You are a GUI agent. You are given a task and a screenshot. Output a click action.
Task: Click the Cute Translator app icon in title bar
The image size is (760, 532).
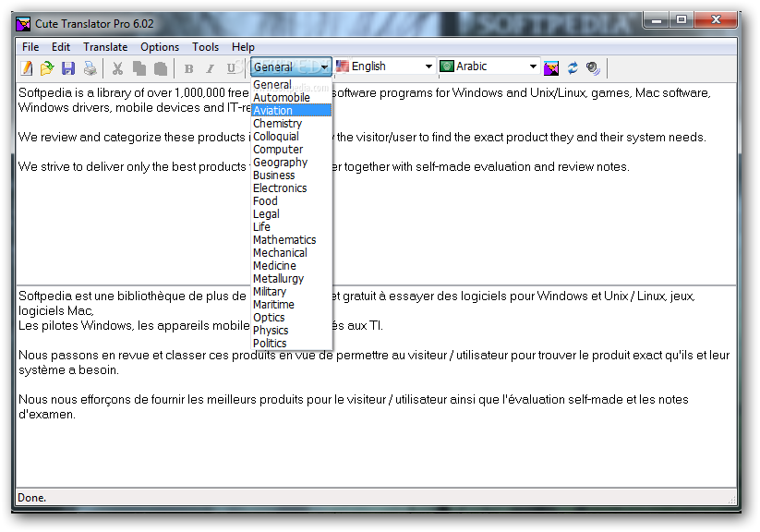23,24
